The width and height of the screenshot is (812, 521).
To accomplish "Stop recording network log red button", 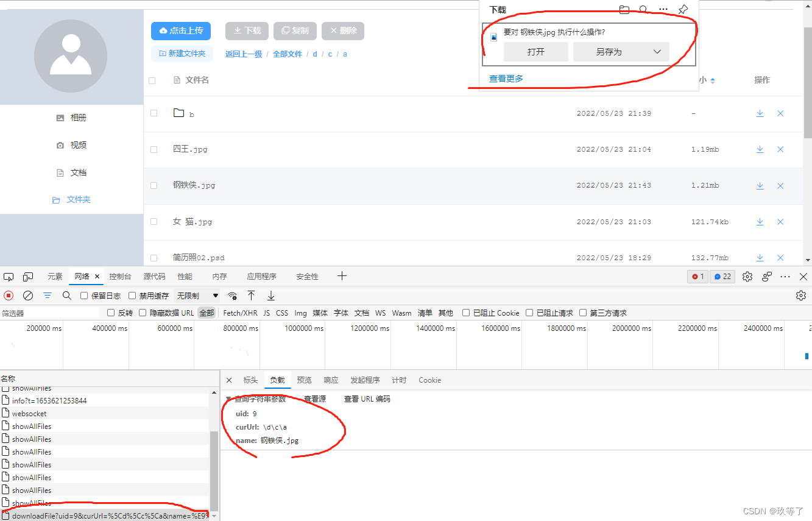I will pos(9,296).
